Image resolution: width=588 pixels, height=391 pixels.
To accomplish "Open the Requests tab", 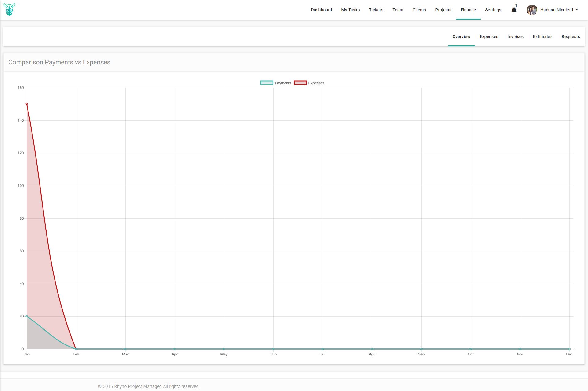I will coord(571,36).
